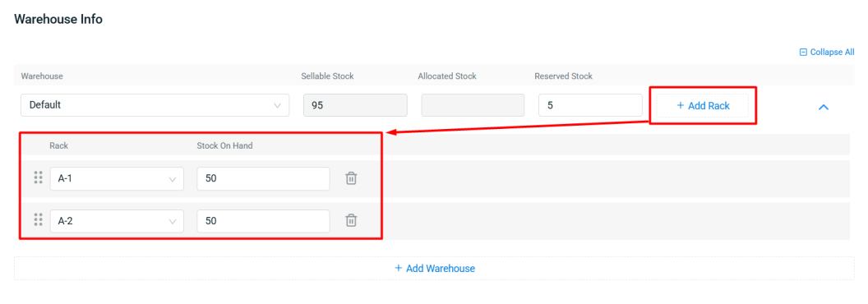Select the Stock On Hand input for rack A-1

pyautogui.click(x=264, y=179)
